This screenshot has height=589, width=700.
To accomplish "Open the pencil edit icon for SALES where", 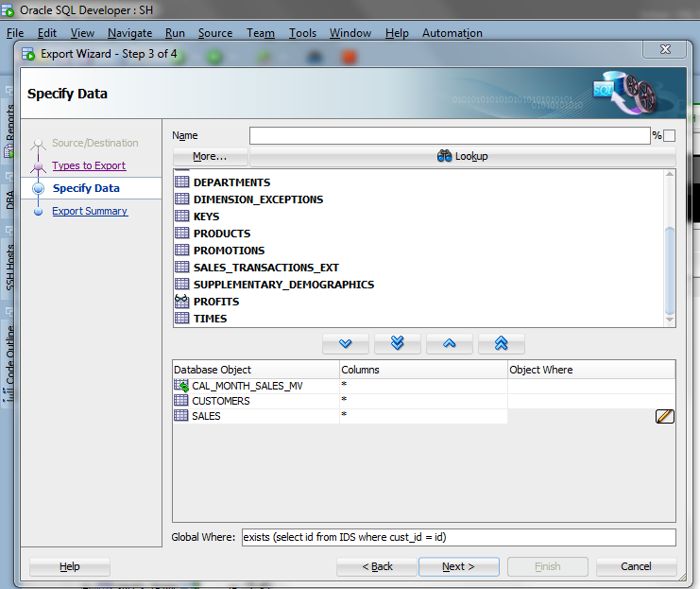I will [664, 416].
